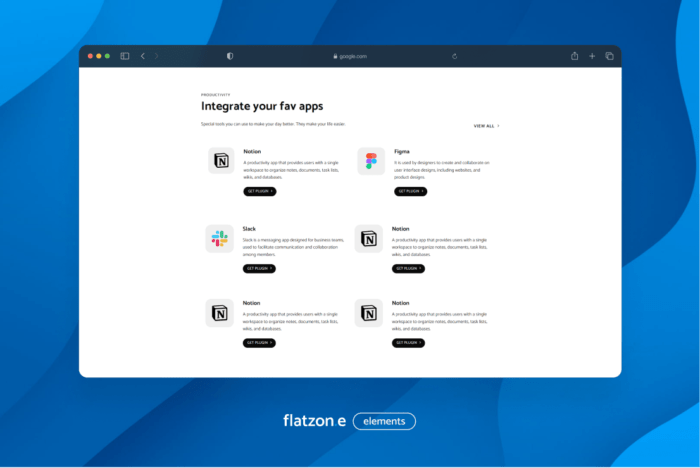Click the Notion icon beside the Figma card
This screenshot has width=700, height=468.
(x=220, y=161)
